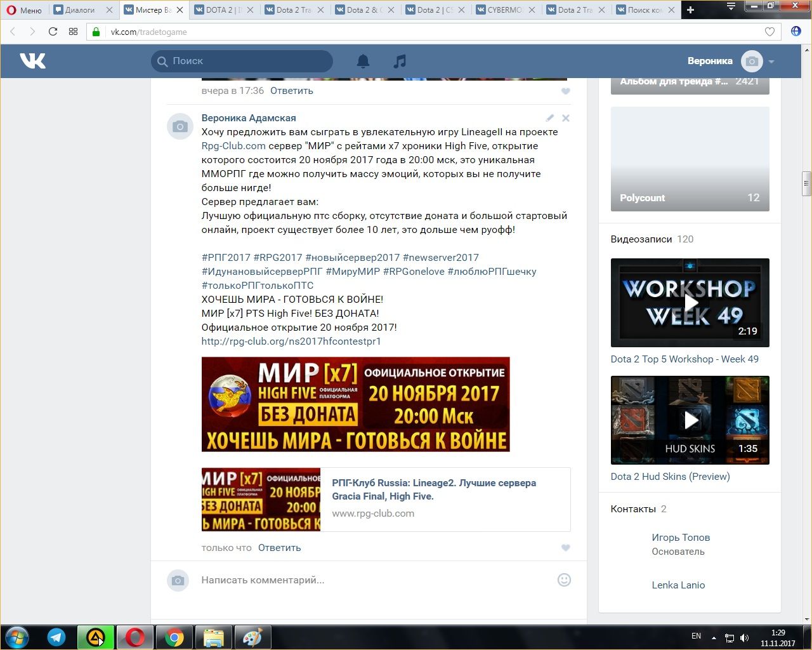Reload the current page

tap(53, 32)
